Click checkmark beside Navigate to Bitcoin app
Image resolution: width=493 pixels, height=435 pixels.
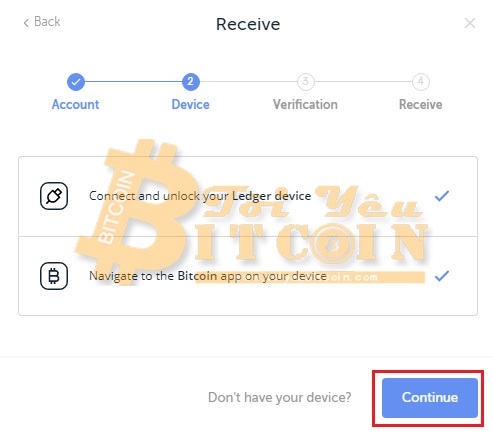442,276
